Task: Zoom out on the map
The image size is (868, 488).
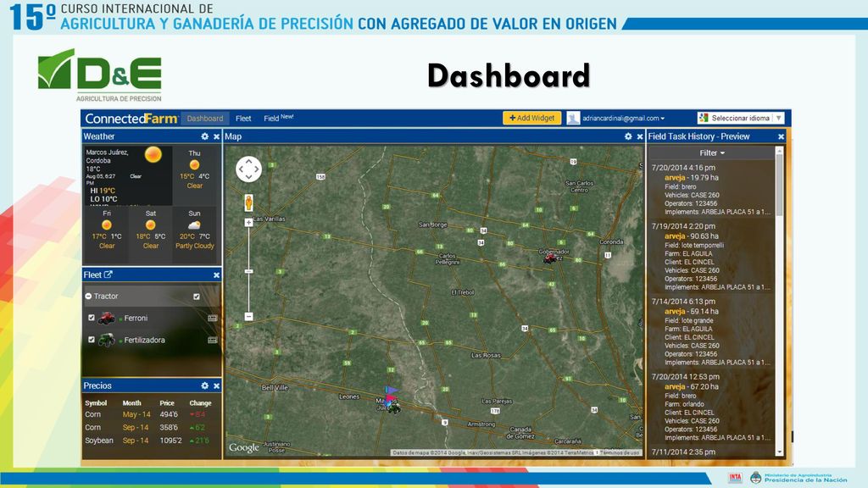Action: point(248,317)
